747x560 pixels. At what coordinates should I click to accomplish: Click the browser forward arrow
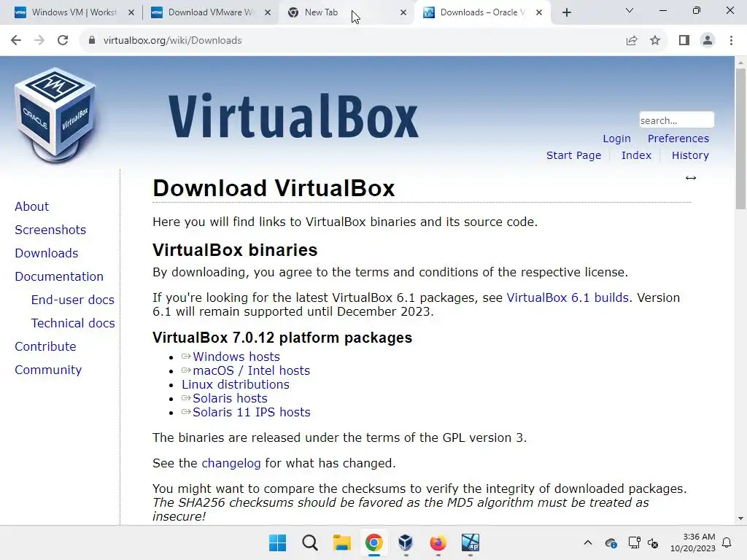pos(39,41)
